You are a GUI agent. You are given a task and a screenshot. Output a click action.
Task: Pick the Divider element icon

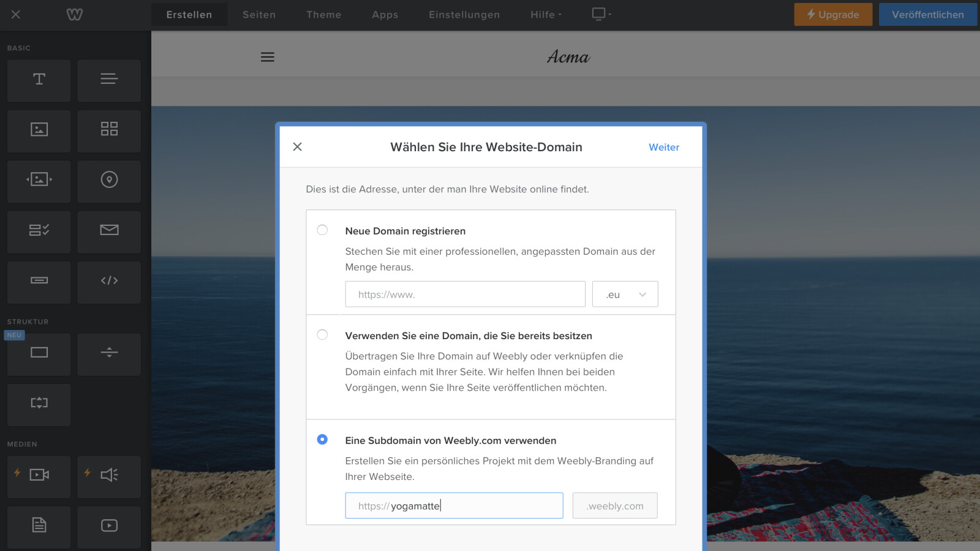(x=109, y=353)
